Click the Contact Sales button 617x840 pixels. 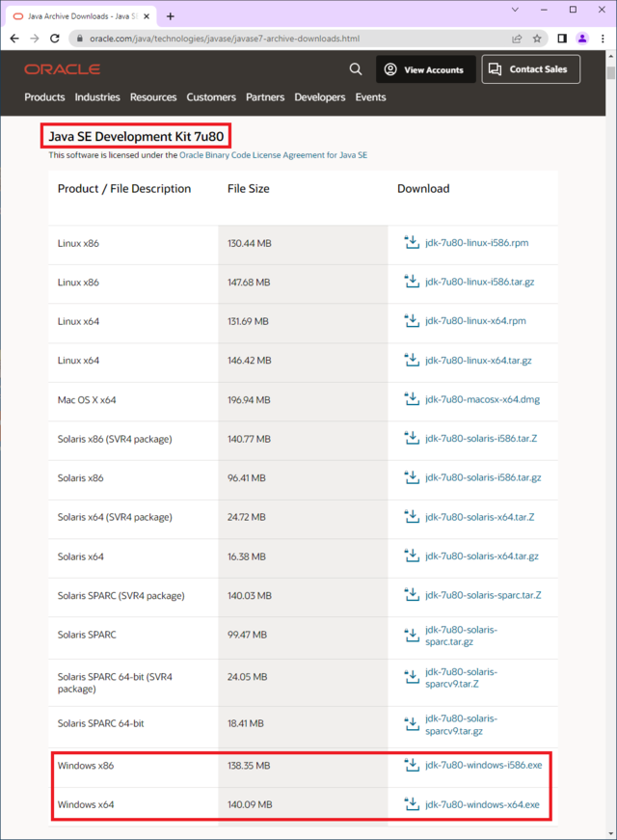(x=531, y=69)
